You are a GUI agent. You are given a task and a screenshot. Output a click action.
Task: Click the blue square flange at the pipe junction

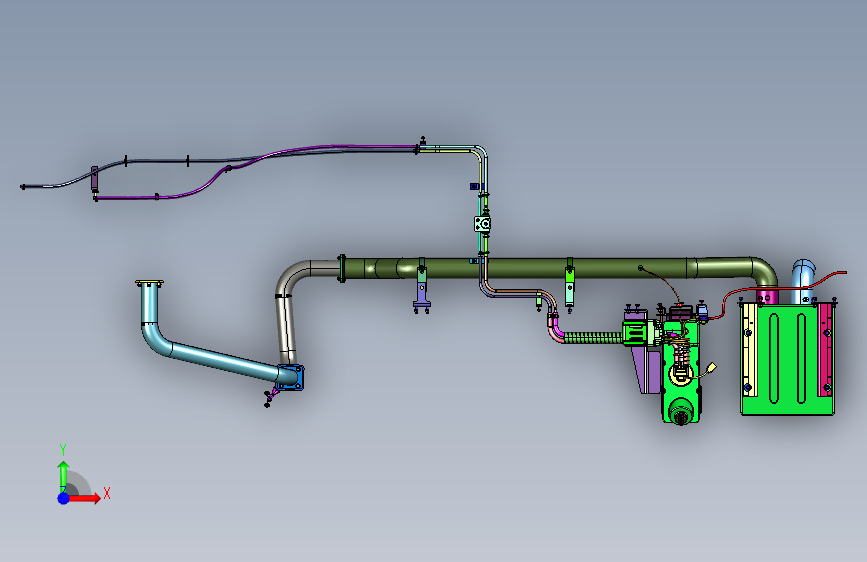(290, 377)
